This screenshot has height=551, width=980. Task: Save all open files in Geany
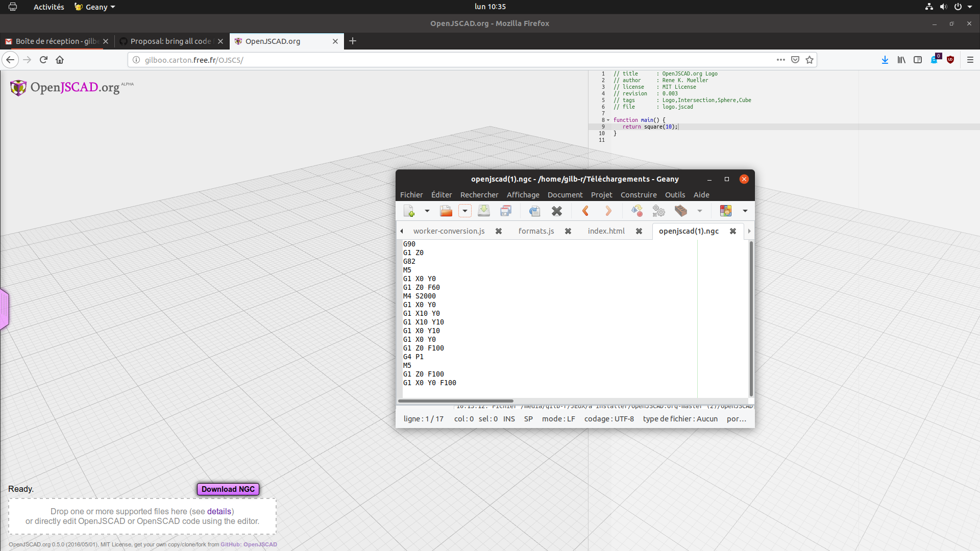point(506,211)
